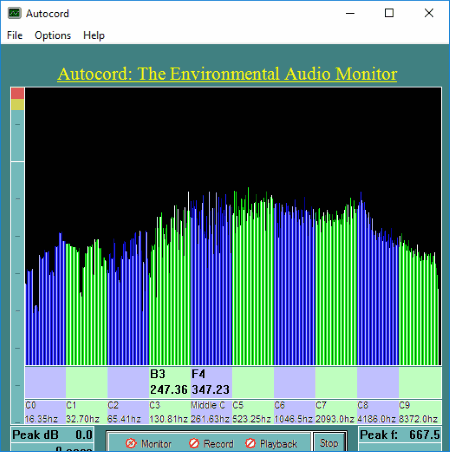This screenshot has height=452, width=450.
Task: Click the red no-entry icon beside Record
Action: click(194, 443)
